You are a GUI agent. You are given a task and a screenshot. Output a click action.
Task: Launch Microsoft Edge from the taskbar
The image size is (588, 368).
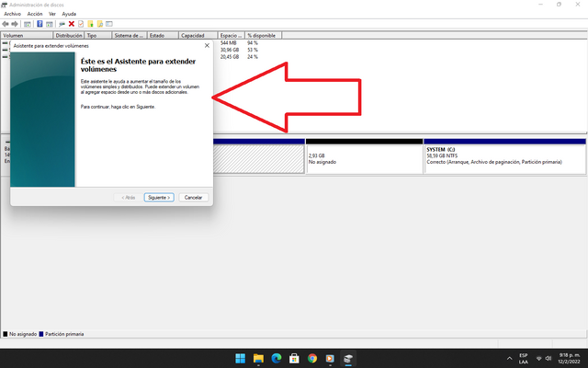277,358
